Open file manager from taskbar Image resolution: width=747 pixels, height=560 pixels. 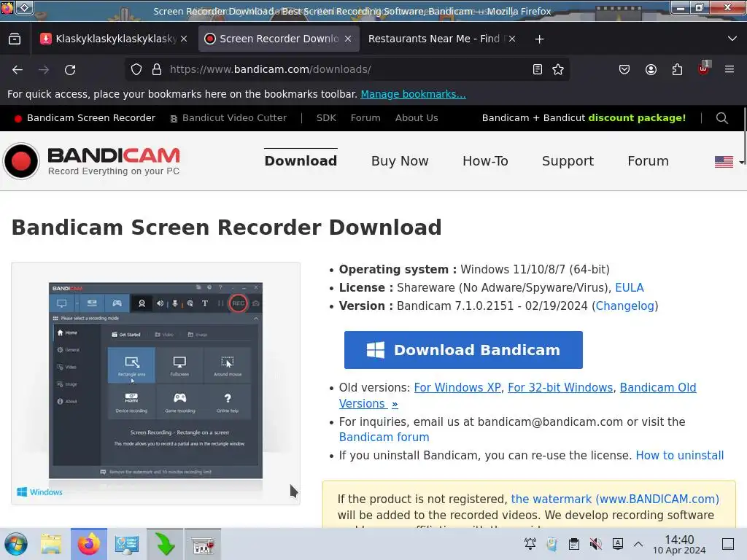pos(50,544)
